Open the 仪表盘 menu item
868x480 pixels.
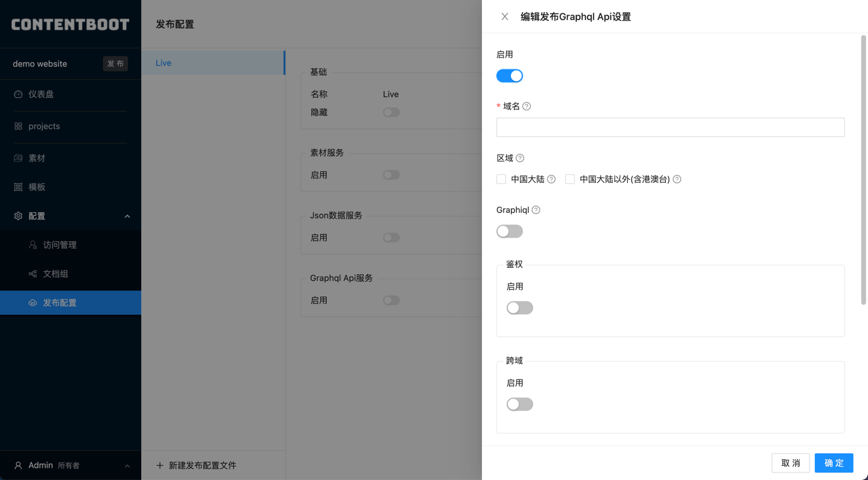(x=71, y=94)
